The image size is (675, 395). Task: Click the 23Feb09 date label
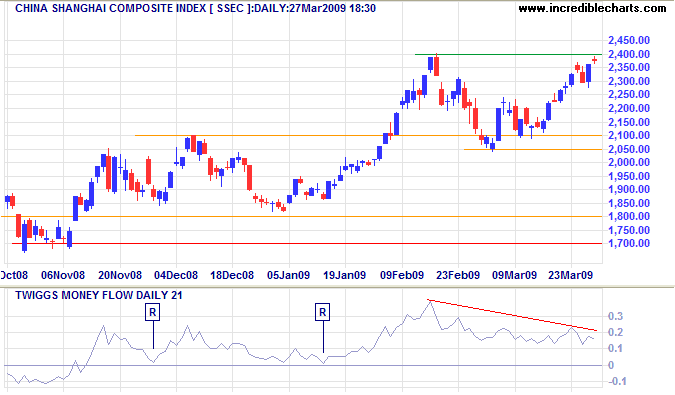pos(458,275)
